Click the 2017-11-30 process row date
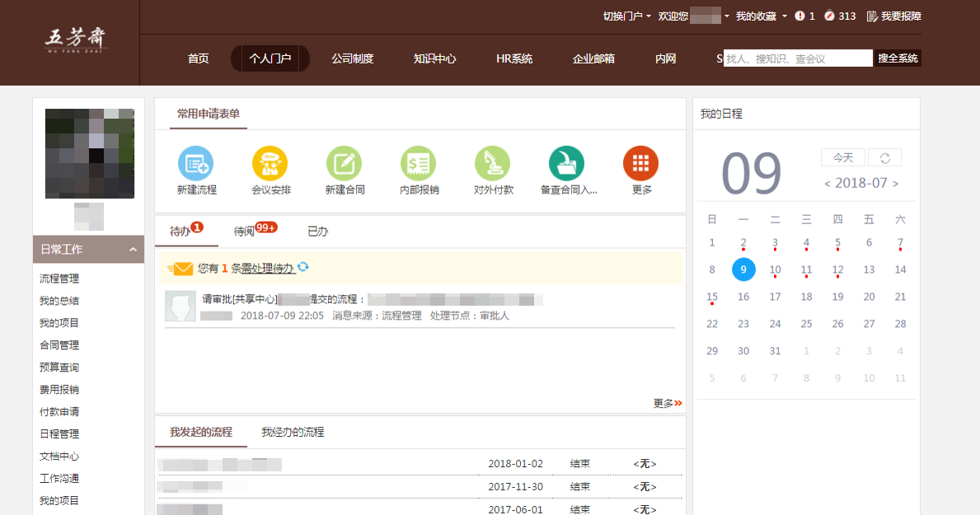Screen dimensions: 980x515 [516, 486]
